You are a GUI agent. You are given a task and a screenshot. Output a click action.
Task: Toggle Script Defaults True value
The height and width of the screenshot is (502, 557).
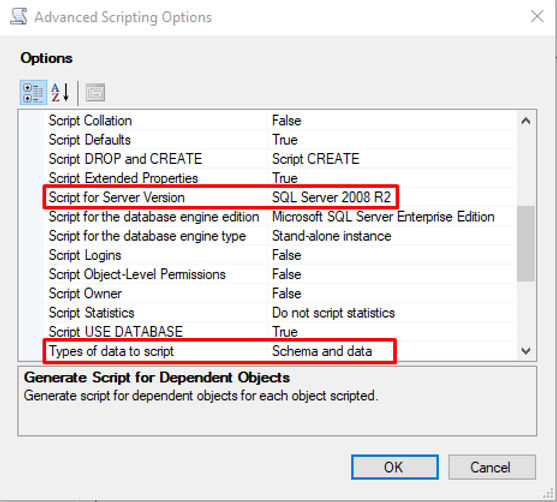click(392, 140)
